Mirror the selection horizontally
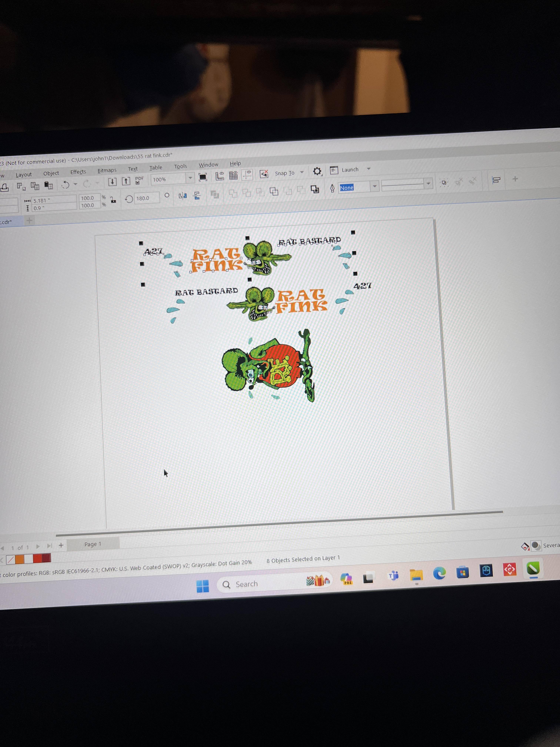 pos(183,196)
